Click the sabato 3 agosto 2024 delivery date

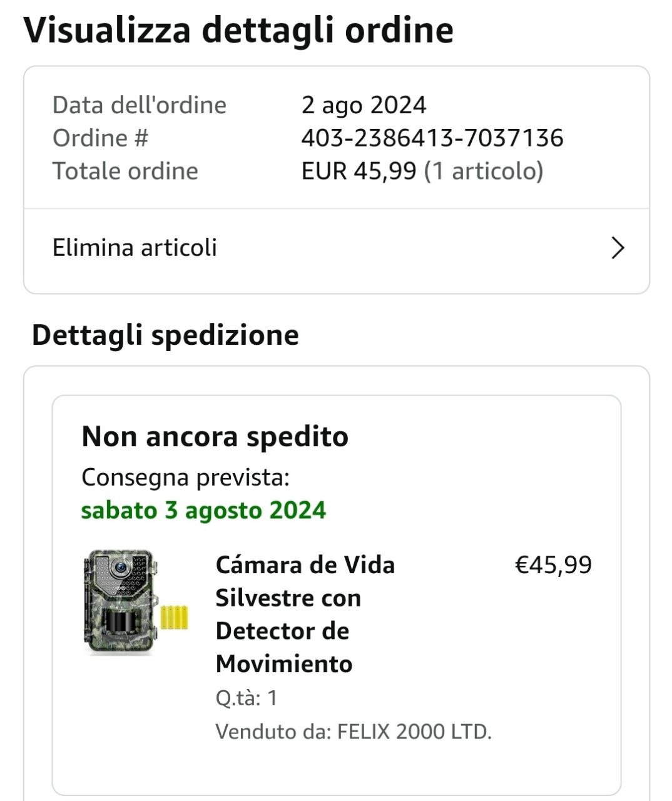click(x=203, y=510)
